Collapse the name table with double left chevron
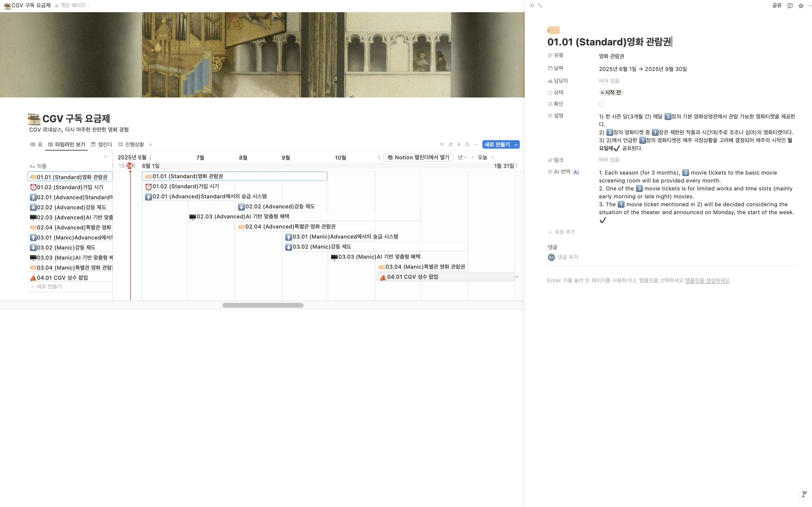 [x=106, y=157]
